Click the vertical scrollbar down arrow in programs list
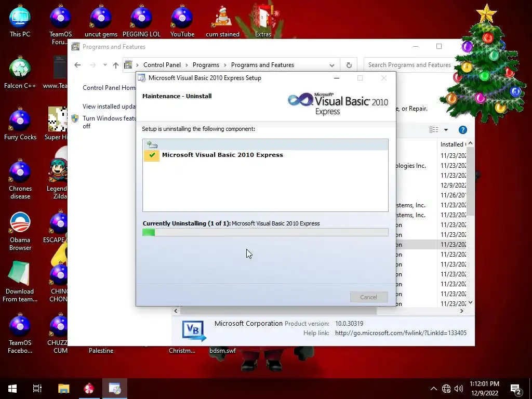This screenshot has height=399, width=532. point(470,302)
